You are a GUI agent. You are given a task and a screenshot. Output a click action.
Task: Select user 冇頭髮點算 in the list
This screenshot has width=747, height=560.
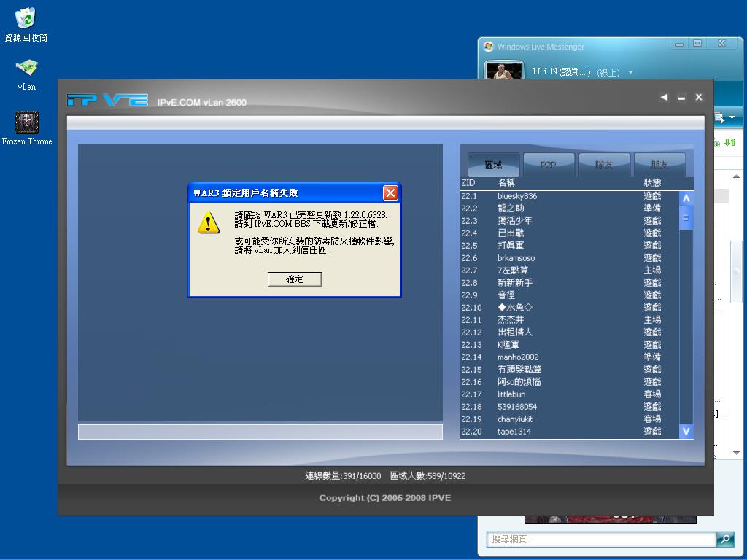tap(569, 370)
